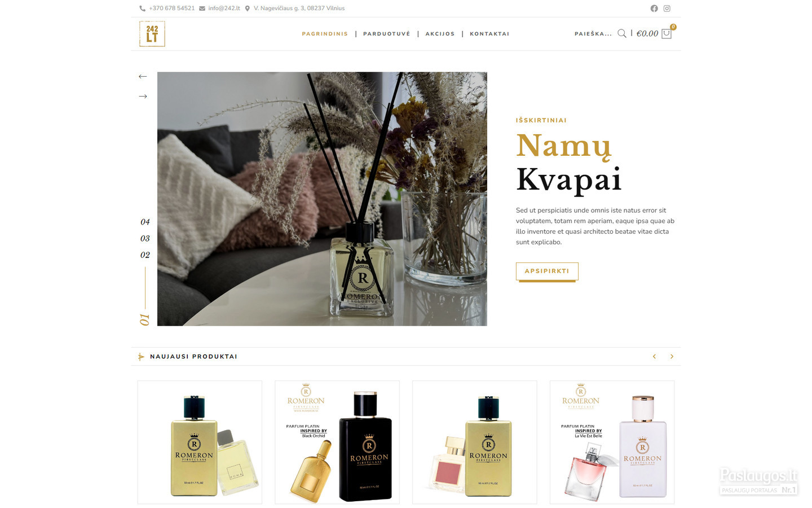Open the Instagram profile icon
The height and width of the screenshot is (508, 812).
click(667, 8)
